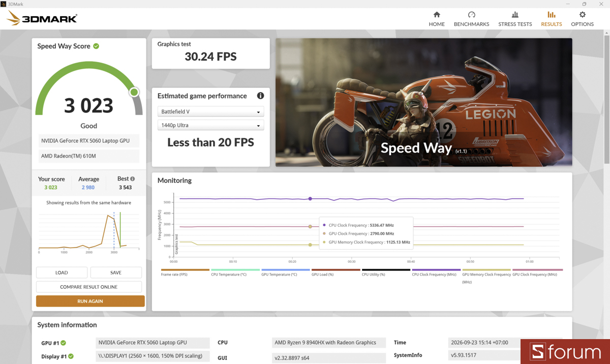Toggle CPU Clock Frequency legend swatch
The height and width of the screenshot is (364, 610).
[x=436, y=270]
